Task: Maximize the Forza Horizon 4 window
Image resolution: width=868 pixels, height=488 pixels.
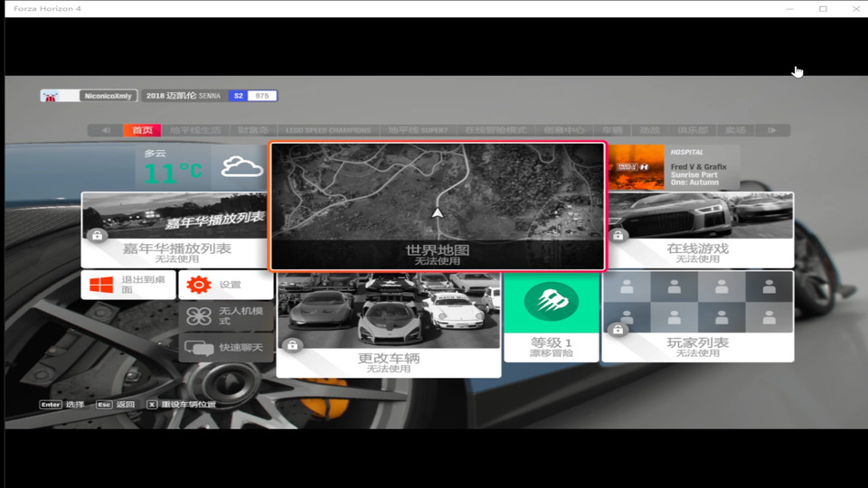Action: (x=823, y=9)
